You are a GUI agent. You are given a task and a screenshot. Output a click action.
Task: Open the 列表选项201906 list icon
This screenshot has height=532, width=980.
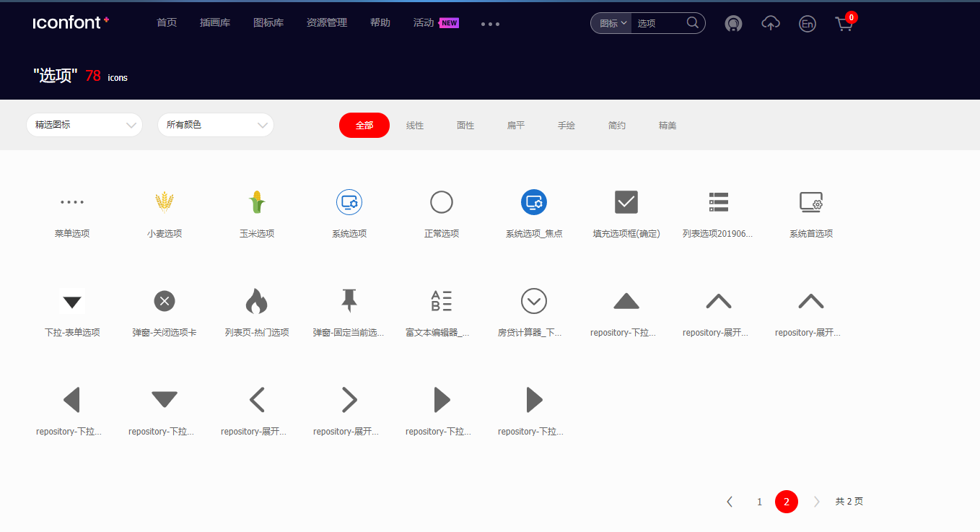point(719,202)
